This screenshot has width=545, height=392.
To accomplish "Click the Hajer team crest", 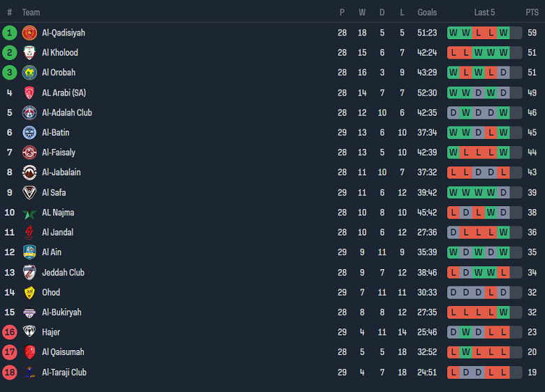I will click(29, 333).
